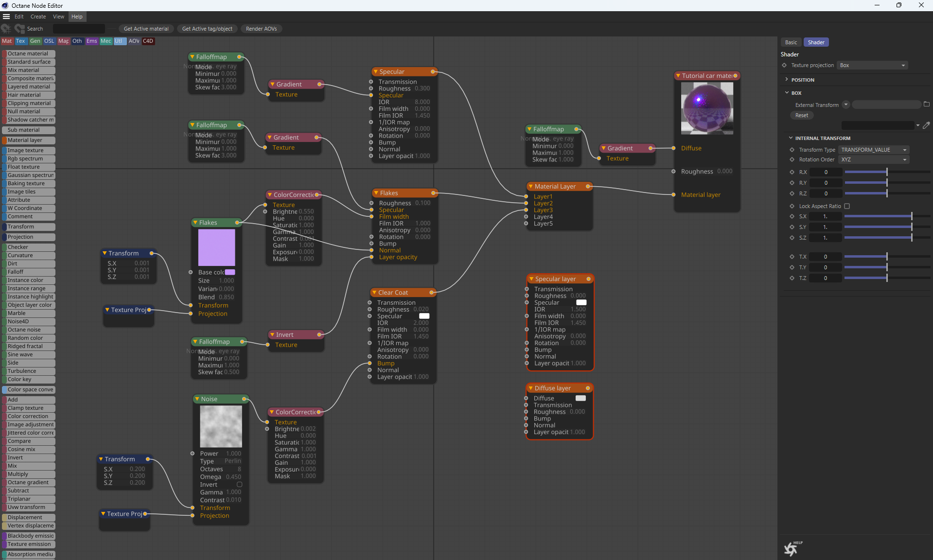
Task: Click keyframe diamond next to T.Z
Action: point(792,278)
